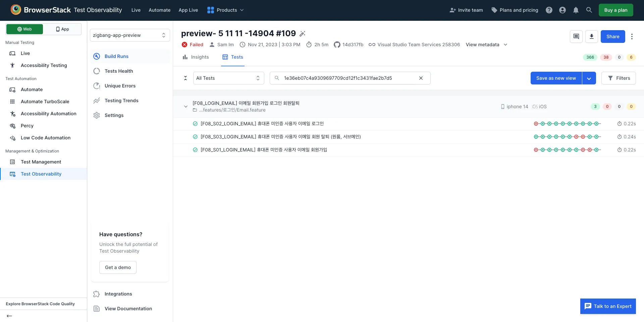This screenshot has width=644, height=322.
Task: Switch to Web platform toggle
Action: 24,29
